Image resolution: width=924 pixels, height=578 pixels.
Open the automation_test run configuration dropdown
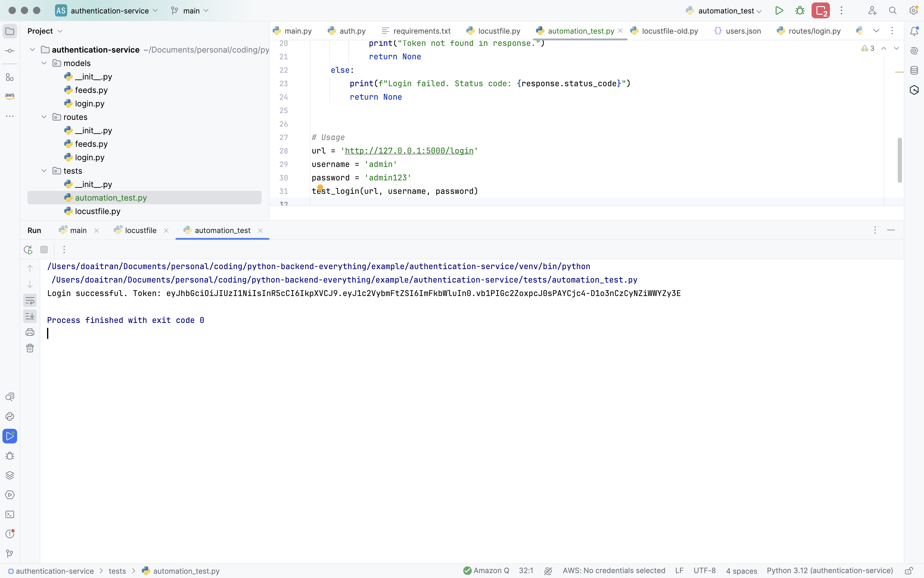click(724, 11)
